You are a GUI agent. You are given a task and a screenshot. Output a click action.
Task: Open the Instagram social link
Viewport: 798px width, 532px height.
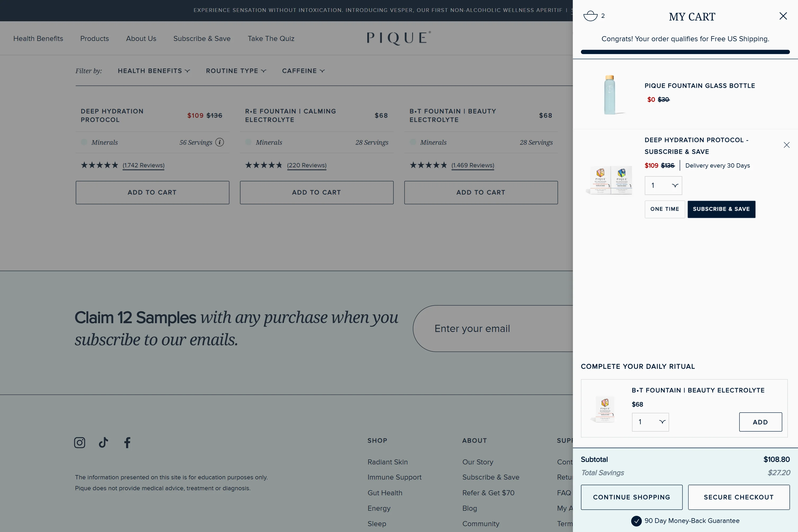tap(80, 442)
